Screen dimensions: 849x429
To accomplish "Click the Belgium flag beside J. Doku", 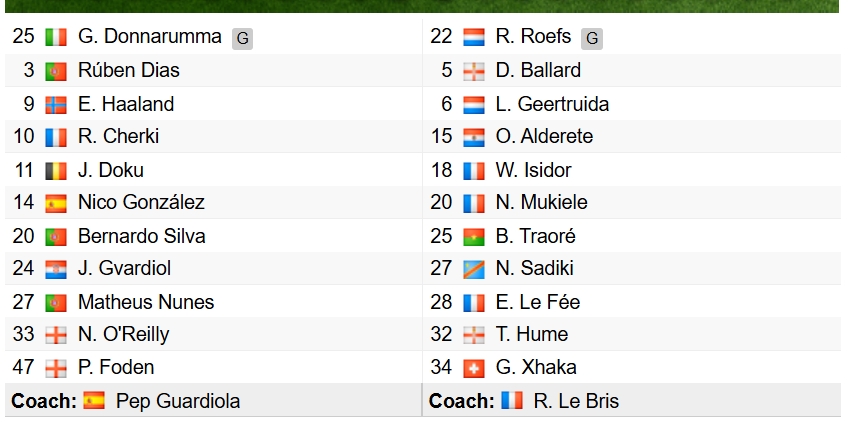I will click(56, 171).
